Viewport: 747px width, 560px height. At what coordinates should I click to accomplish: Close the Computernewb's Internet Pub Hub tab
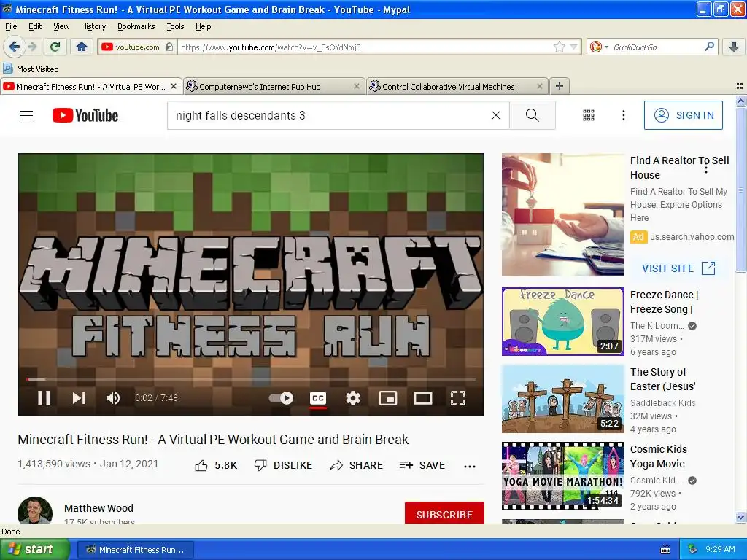pyautogui.click(x=356, y=86)
